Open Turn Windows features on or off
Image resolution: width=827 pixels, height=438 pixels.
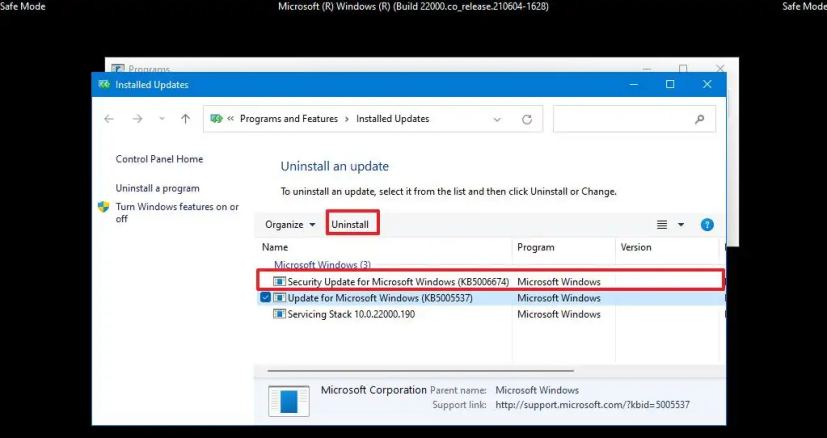[177, 213]
